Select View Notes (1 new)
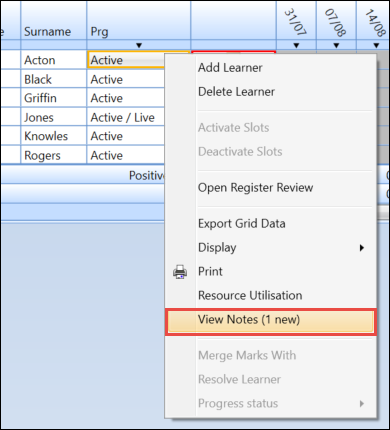 (271, 322)
